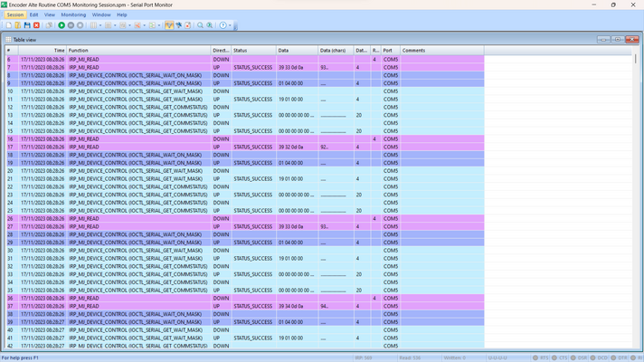Minimize the Table view sub-window
644x362 pixels.
(x=603, y=40)
